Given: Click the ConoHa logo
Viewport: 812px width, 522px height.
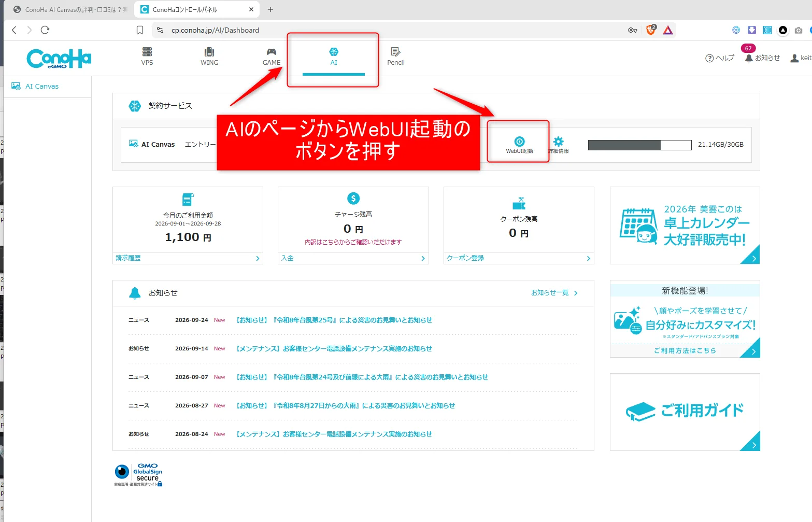Looking at the screenshot, I should [59, 59].
